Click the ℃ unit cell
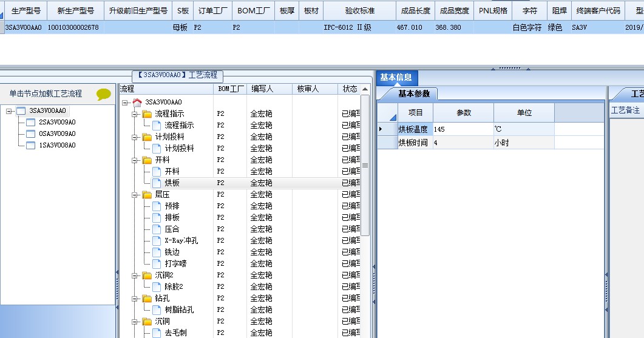644x338 pixels. tap(524, 129)
